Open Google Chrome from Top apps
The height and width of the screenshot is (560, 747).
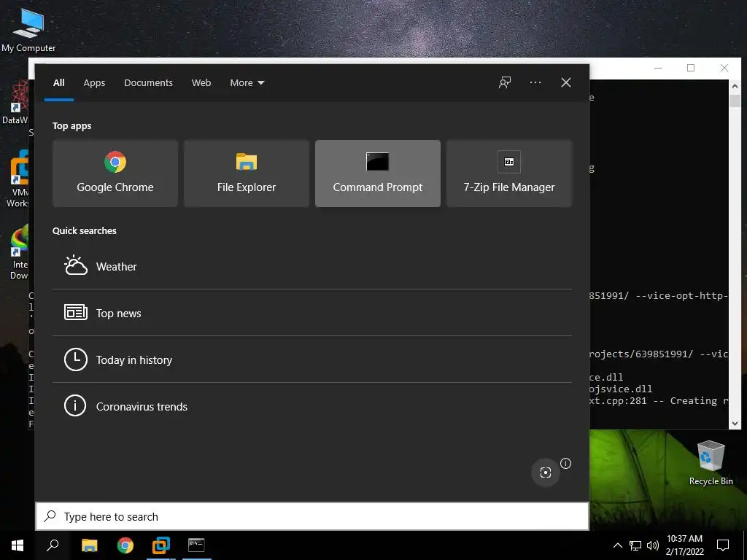[115, 174]
